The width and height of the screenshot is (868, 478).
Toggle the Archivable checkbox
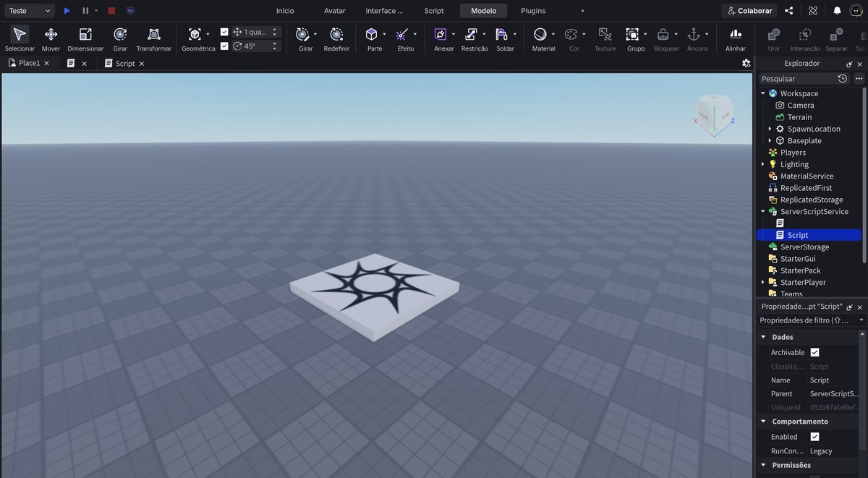point(814,352)
